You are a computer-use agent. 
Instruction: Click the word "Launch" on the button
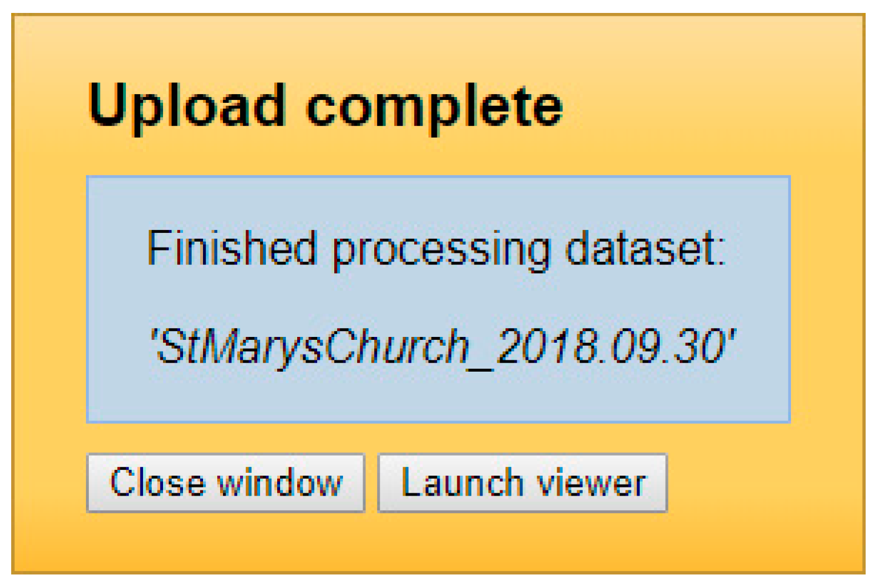click(462, 483)
